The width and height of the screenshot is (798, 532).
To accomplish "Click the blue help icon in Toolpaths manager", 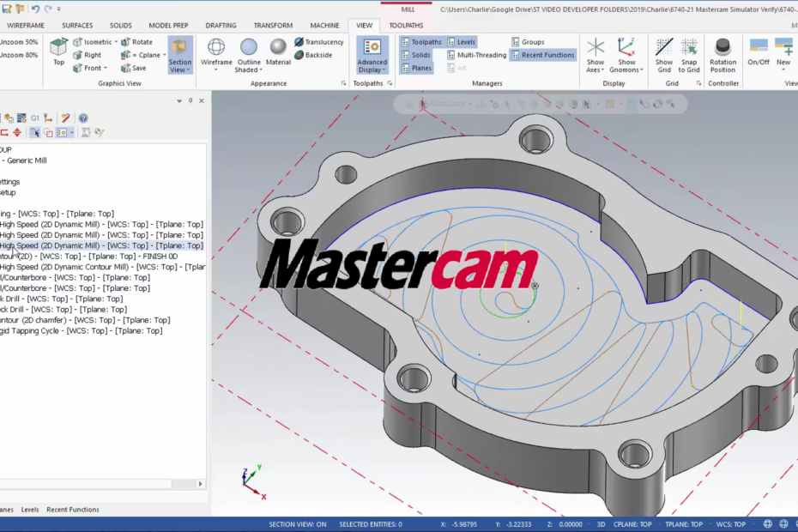I will (x=83, y=118).
